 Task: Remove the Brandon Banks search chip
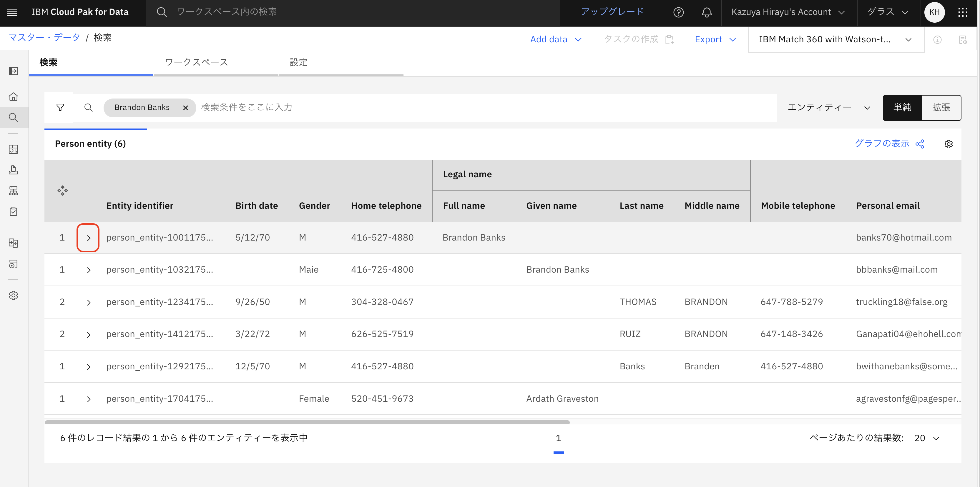click(x=185, y=108)
